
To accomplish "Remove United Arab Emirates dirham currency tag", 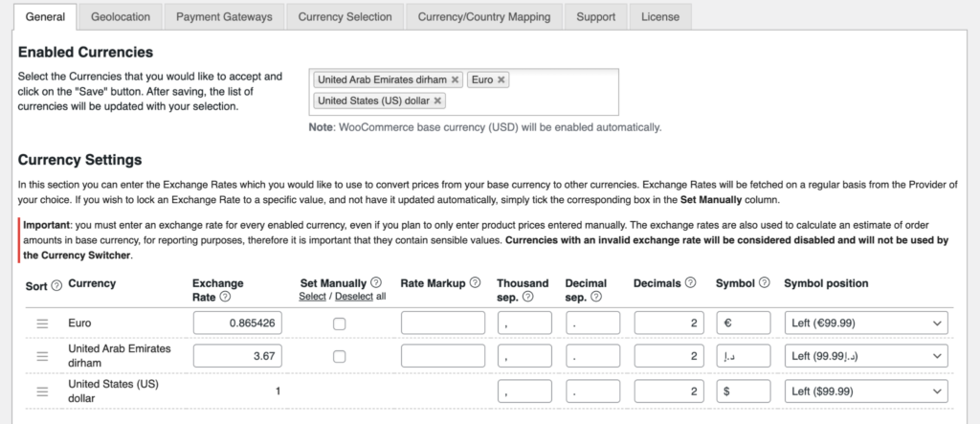I will (x=455, y=80).
